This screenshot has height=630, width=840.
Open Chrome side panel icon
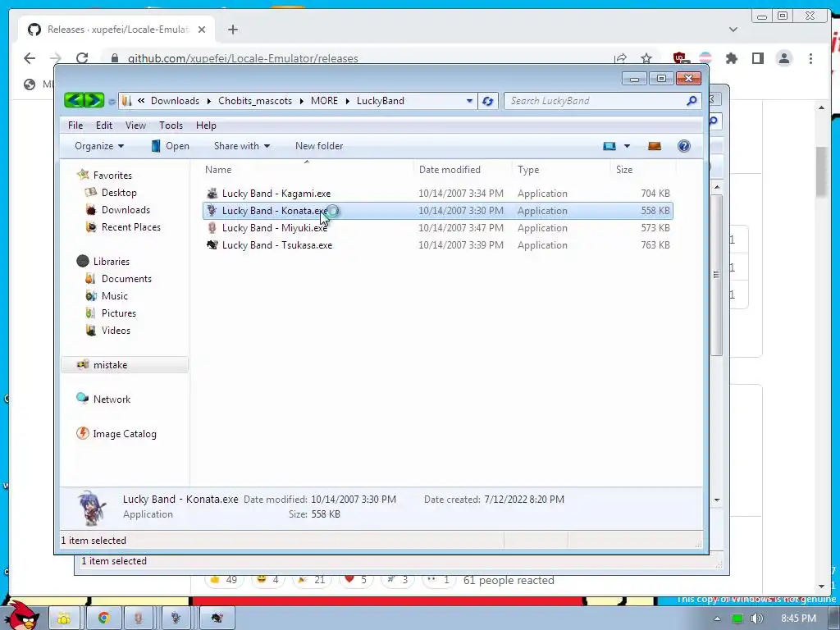[757, 58]
